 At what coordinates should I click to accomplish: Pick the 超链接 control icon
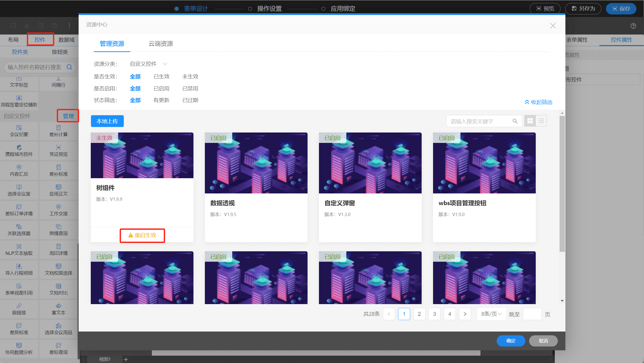pos(19,306)
